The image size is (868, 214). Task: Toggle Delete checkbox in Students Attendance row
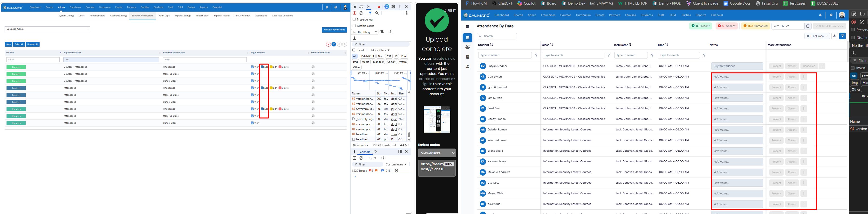280,109
